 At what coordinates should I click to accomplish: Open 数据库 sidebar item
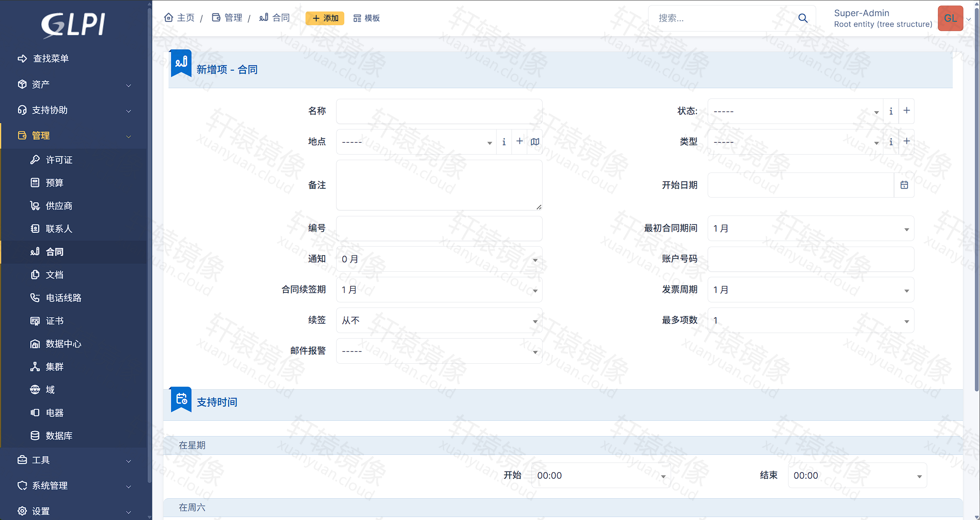pyautogui.click(x=74, y=436)
